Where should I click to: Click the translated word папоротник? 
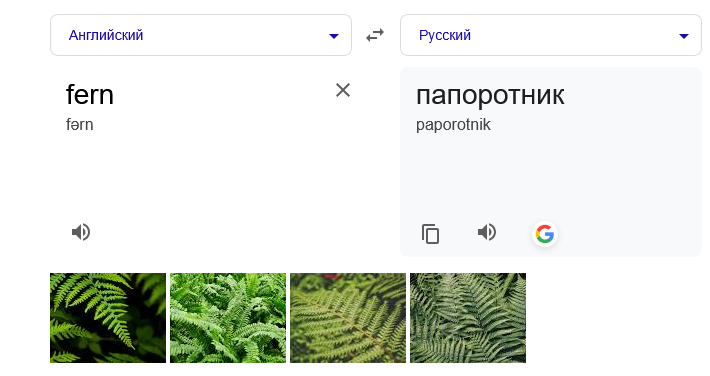490,95
